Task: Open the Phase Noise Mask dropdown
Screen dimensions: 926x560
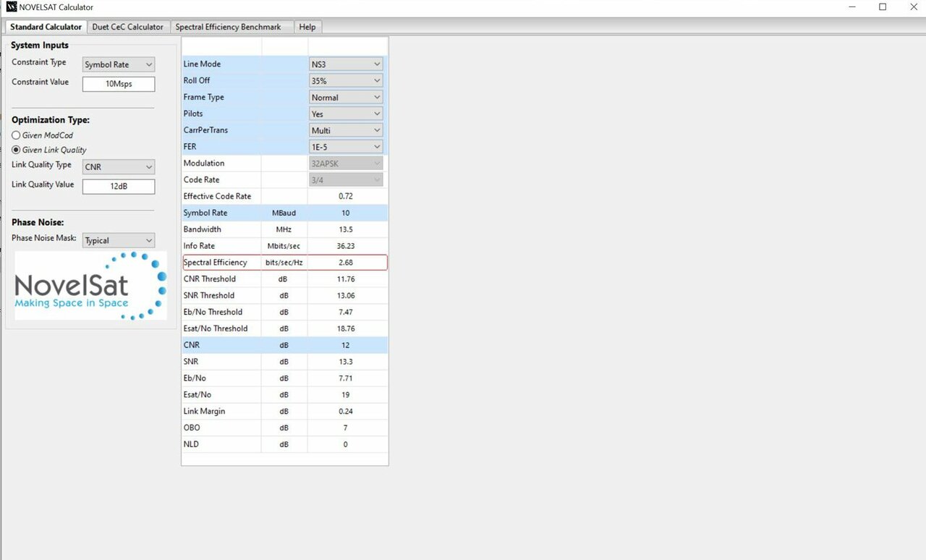Action: [118, 239]
